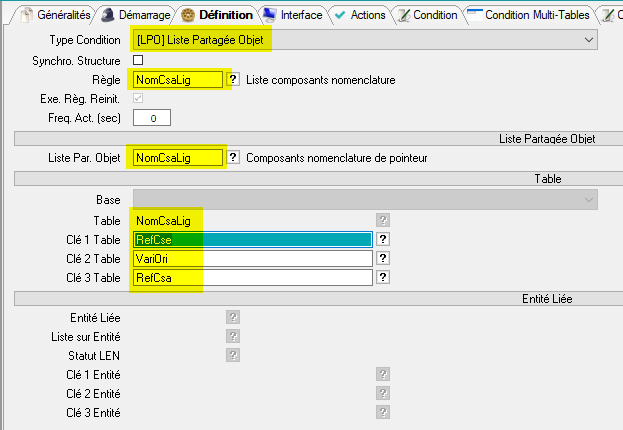623x430 pixels.
Task: Toggle the Exe. Règ. Reinit. checkbox
Action: pyautogui.click(x=138, y=98)
